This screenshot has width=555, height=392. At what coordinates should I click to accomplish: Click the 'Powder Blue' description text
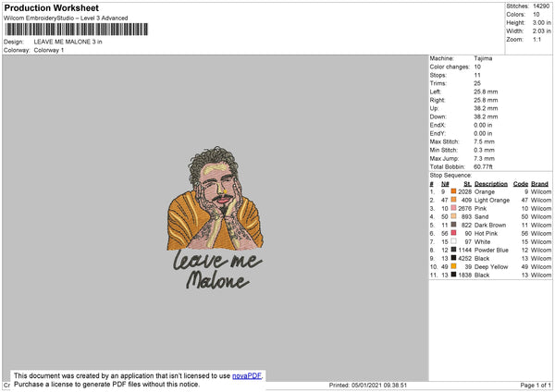(491, 251)
